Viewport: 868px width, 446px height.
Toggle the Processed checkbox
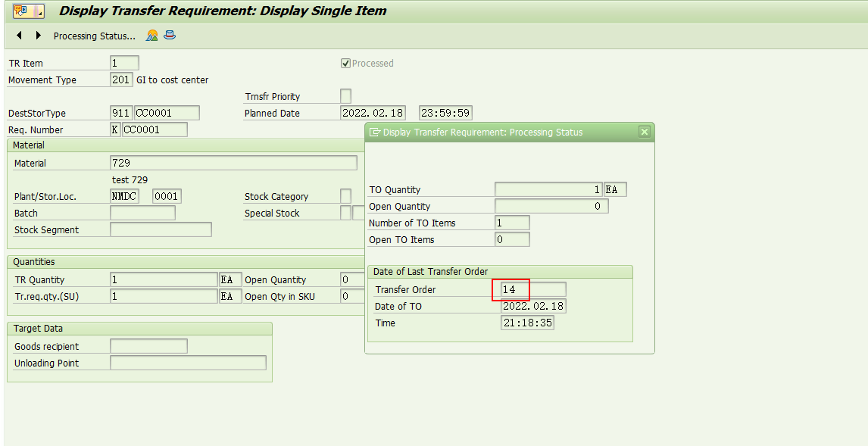[346, 63]
